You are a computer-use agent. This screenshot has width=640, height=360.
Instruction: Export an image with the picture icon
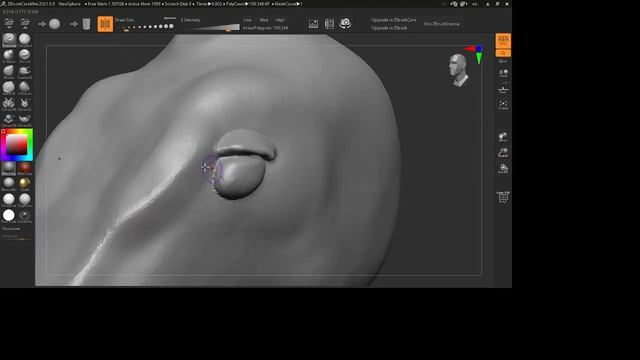tap(313, 24)
